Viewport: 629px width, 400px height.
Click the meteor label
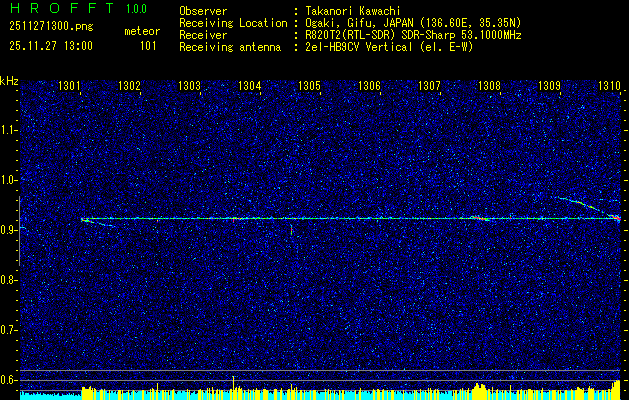click(142, 31)
